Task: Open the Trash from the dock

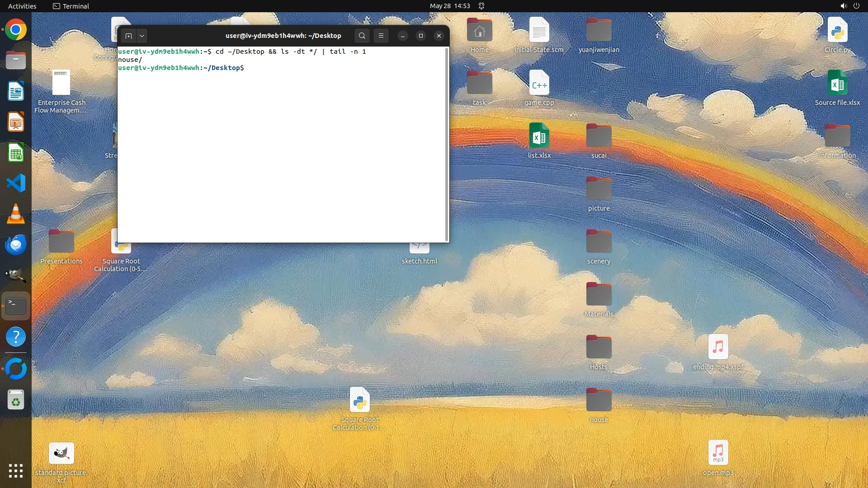Action: coord(16,400)
